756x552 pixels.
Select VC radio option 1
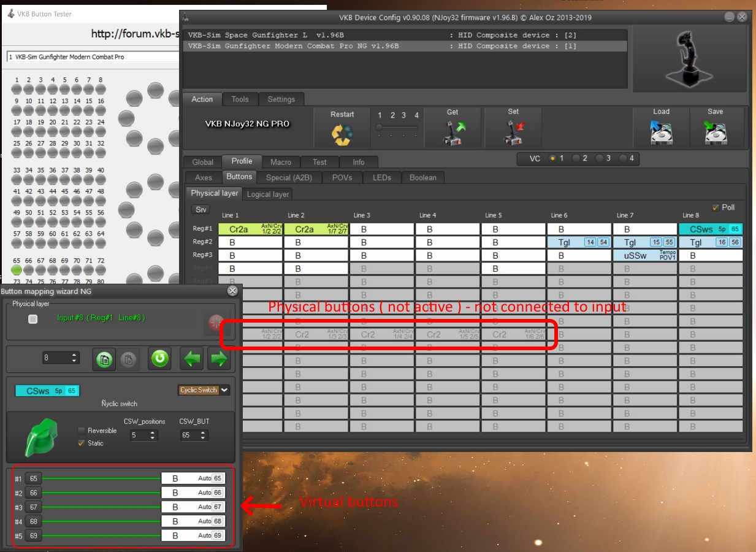[552, 158]
